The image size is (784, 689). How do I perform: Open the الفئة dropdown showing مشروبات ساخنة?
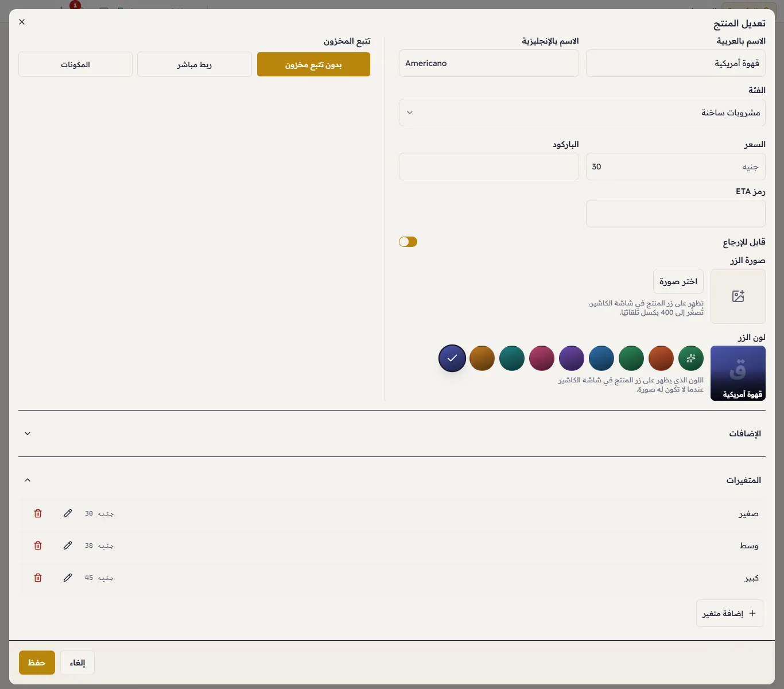(x=582, y=113)
